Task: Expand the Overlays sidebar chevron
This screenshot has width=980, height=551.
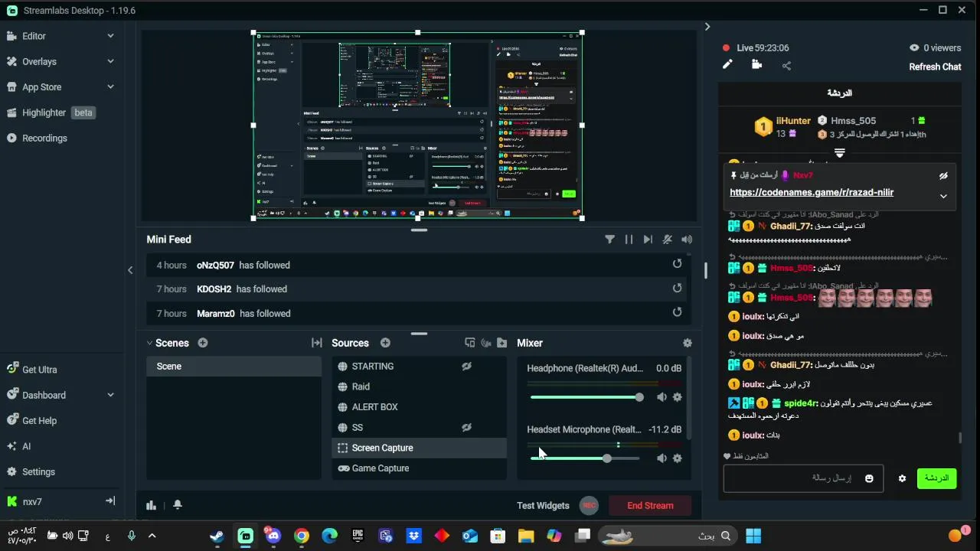Action: point(110,61)
